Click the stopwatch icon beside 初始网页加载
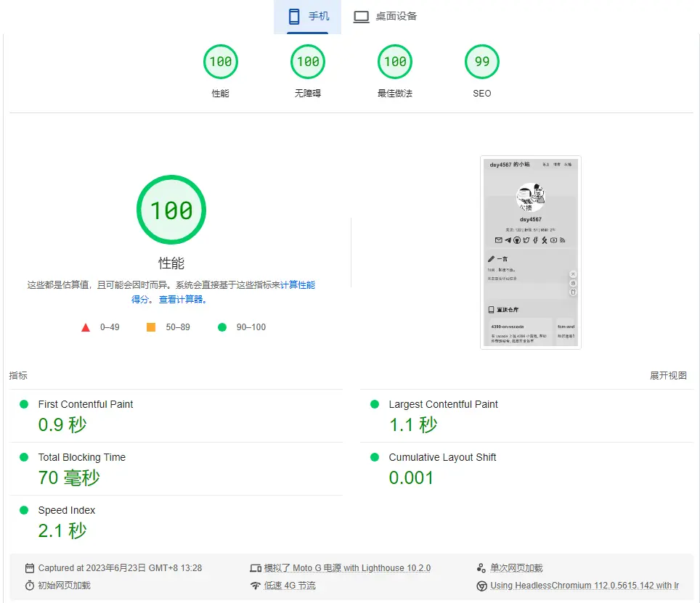The image size is (700, 603). 30,586
